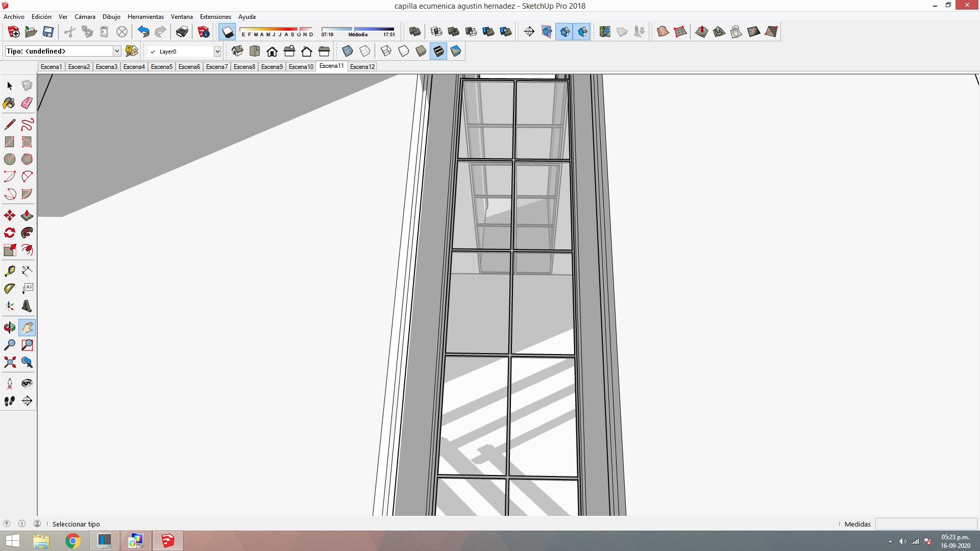Pick the Eraser tool
980x551 pixels.
(x=27, y=103)
